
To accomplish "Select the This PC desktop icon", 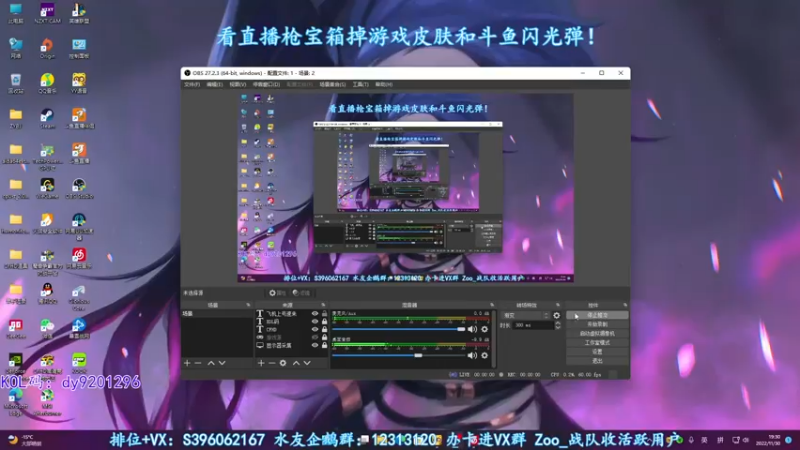I will point(15,13).
